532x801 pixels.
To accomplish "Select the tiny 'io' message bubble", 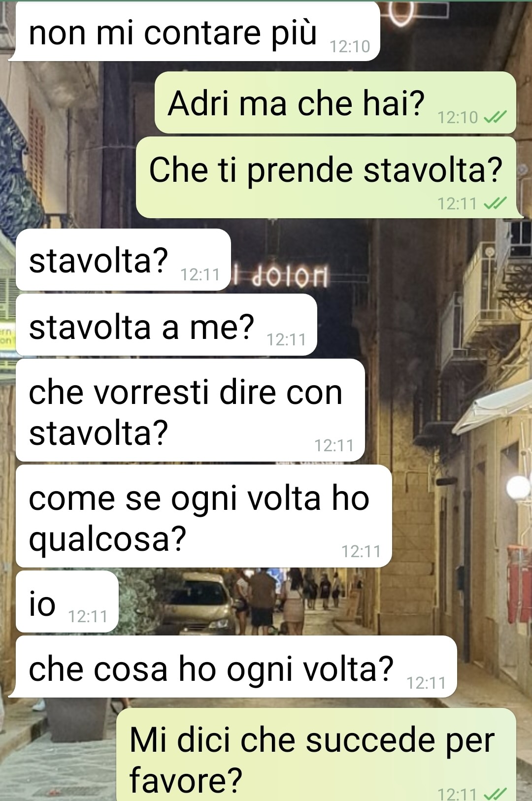I will (67, 602).
